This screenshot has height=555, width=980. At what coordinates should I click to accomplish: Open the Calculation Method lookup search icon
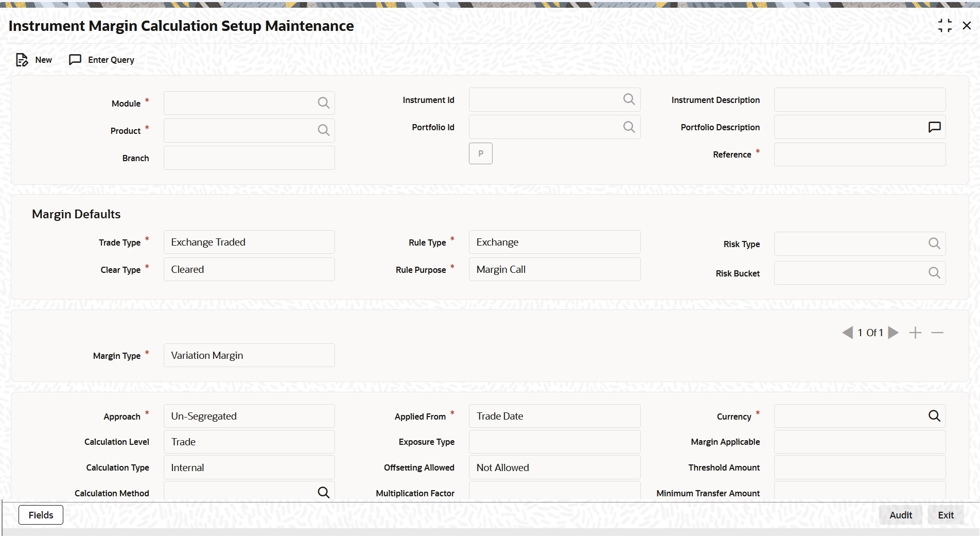click(323, 493)
